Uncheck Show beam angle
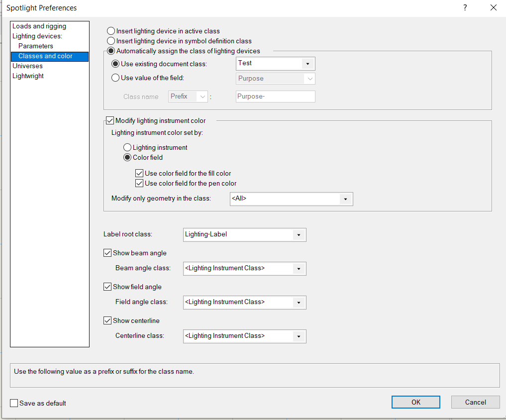Screen dimensions: 506x420 click(107, 253)
